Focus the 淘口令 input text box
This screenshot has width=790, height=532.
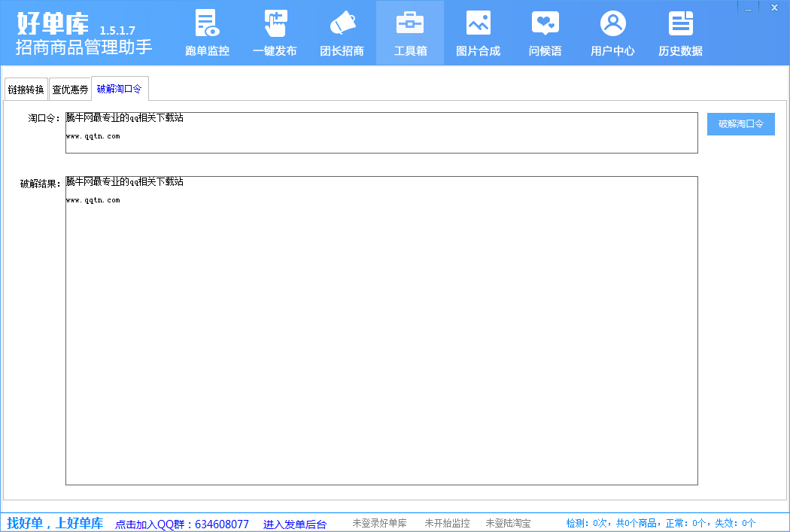tap(381, 133)
